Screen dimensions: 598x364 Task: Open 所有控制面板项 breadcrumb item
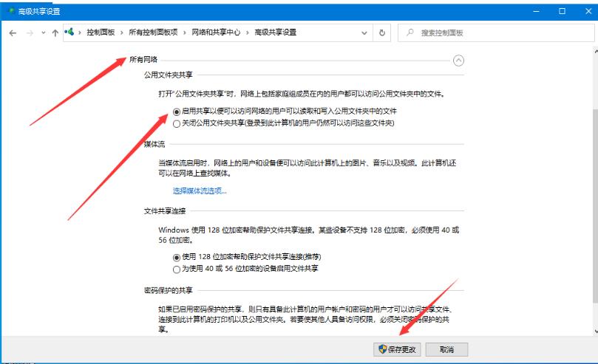pos(153,33)
